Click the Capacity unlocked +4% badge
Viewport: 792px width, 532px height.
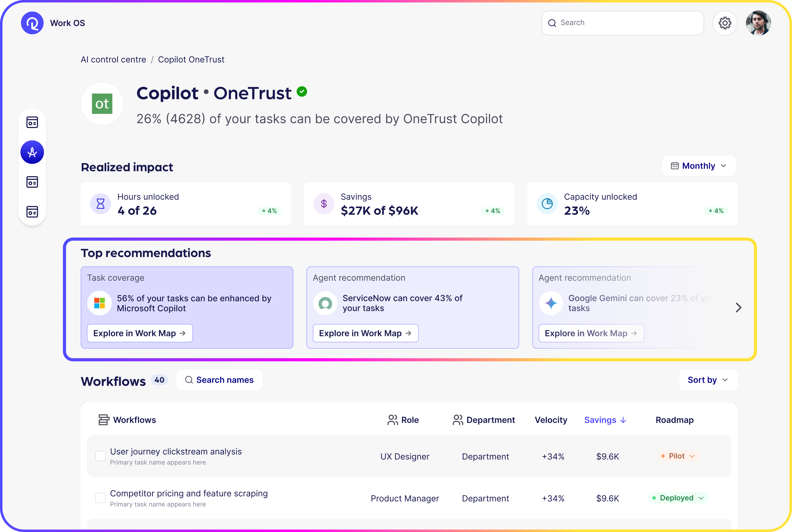tap(716, 211)
